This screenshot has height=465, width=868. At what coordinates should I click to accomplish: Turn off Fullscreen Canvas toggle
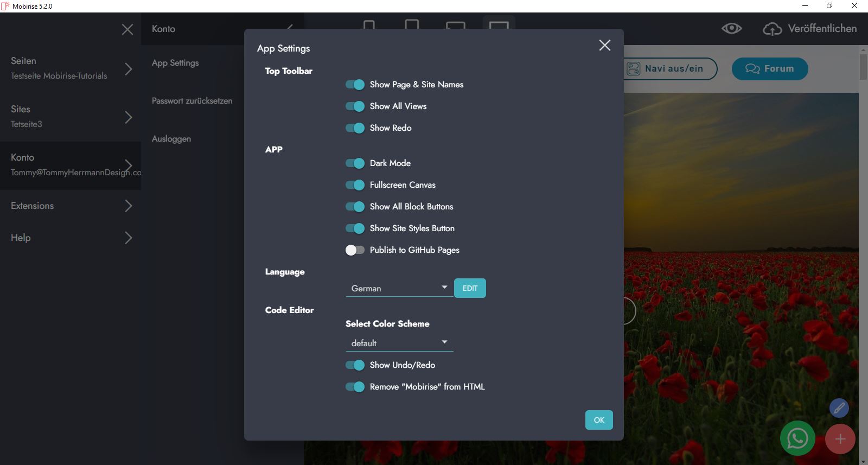point(355,185)
